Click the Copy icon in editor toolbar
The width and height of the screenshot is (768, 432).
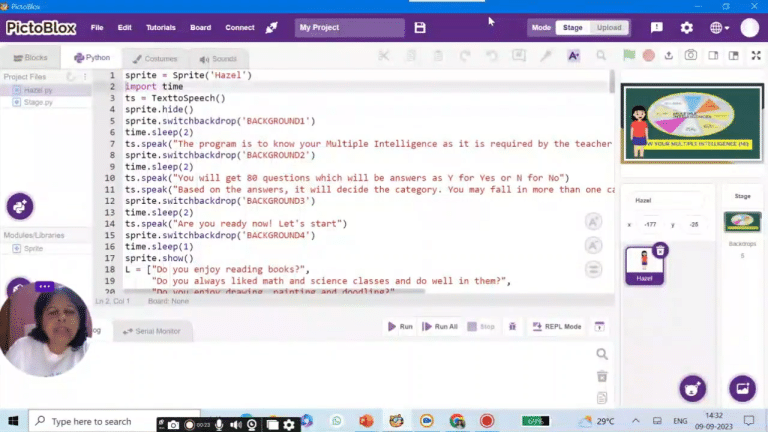click(411, 56)
